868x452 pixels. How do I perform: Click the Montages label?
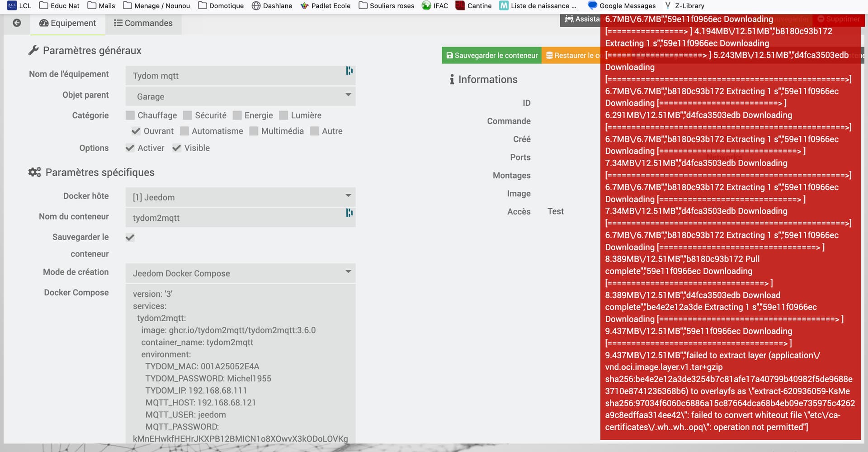click(512, 176)
